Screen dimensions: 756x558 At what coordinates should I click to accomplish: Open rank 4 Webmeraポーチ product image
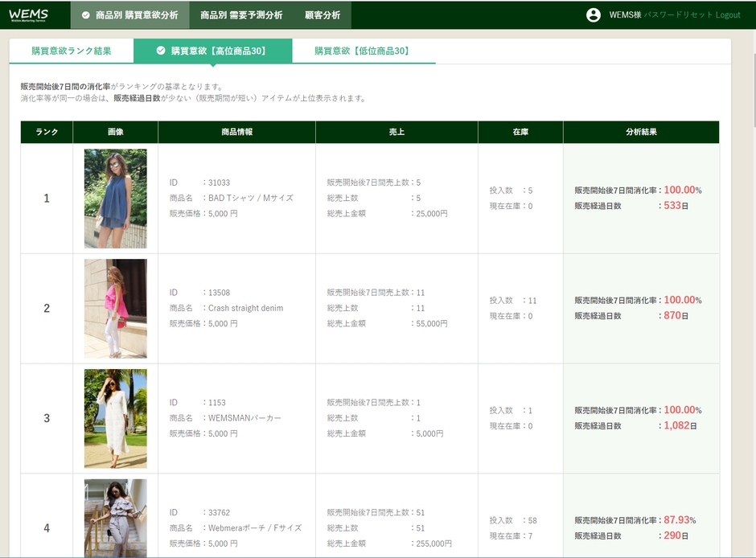(x=115, y=517)
